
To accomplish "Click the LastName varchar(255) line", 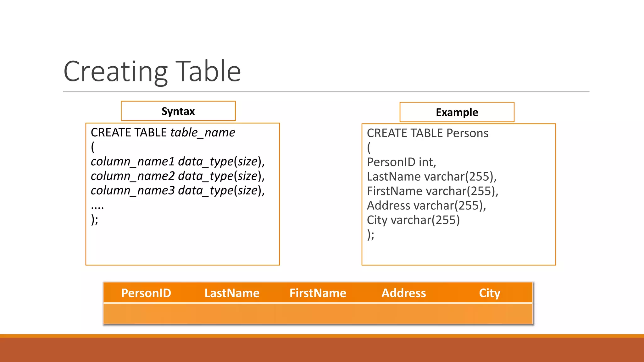I will point(431,177).
